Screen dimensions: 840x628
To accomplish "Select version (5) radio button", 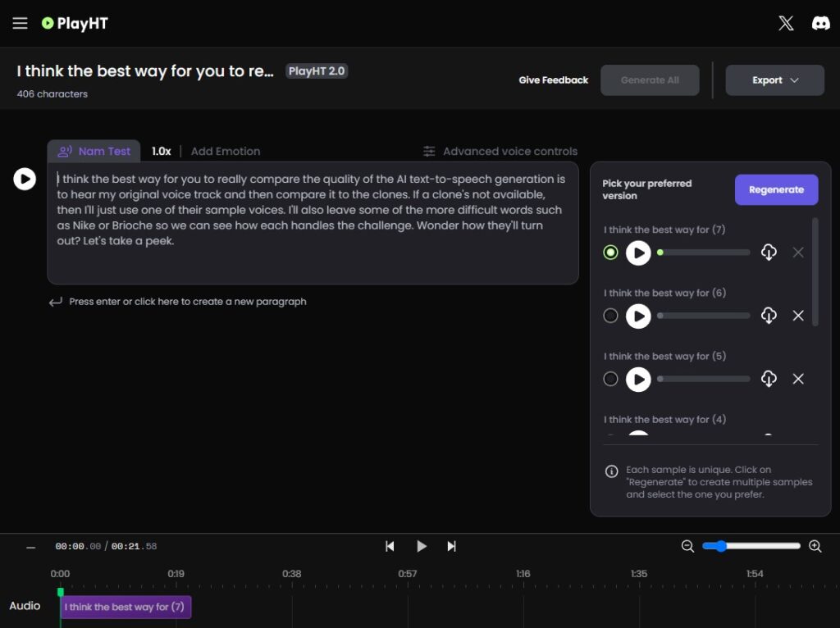I will 610,379.
